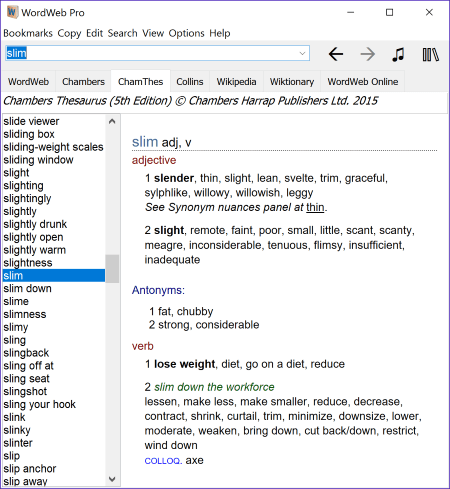Play pronunciation with the music note icon

[x=398, y=54]
